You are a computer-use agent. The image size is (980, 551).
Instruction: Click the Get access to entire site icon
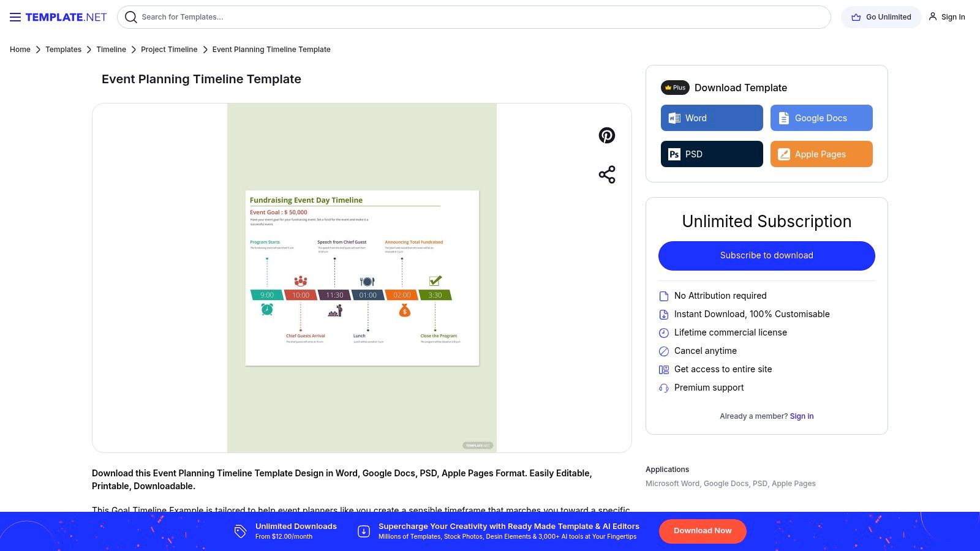pos(663,370)
